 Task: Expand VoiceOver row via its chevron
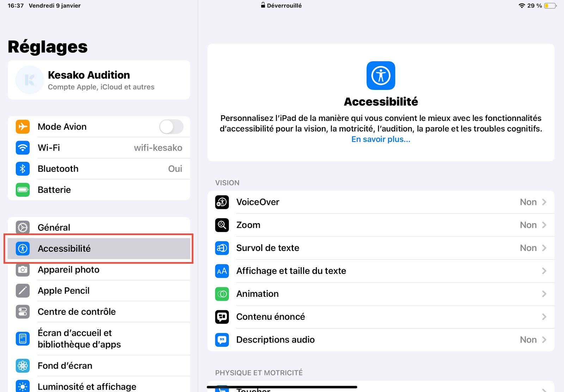point(544,202)
